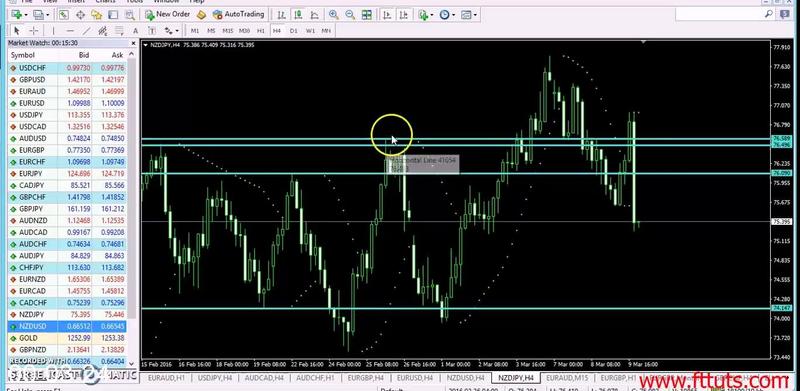
Task: Toggle chart shift icon
Action: pos(404,14)
